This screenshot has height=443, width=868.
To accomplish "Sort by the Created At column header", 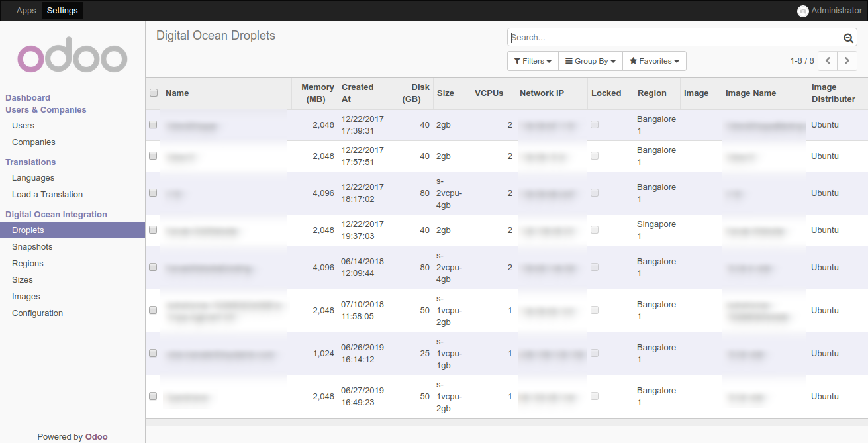I will point(366,93).
